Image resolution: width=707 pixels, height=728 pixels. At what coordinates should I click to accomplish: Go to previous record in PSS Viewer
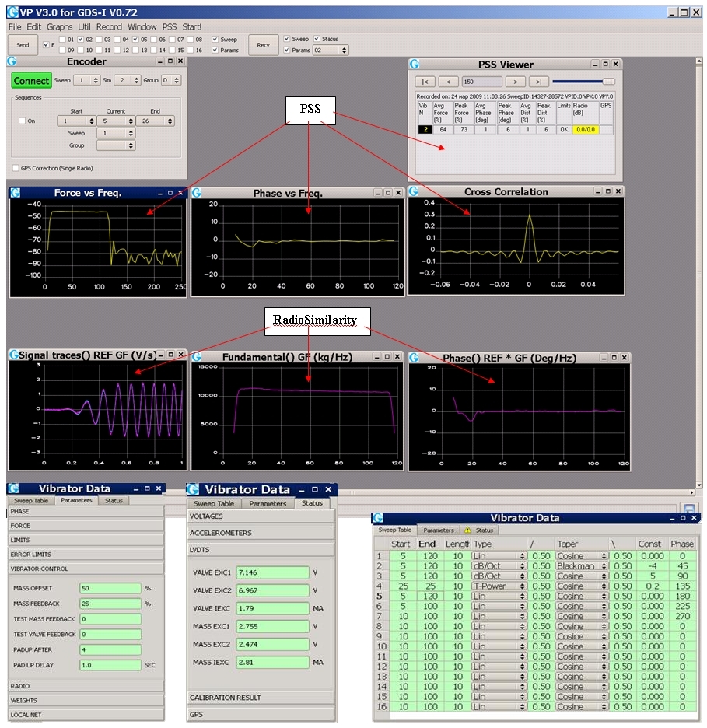click(449, 82)
